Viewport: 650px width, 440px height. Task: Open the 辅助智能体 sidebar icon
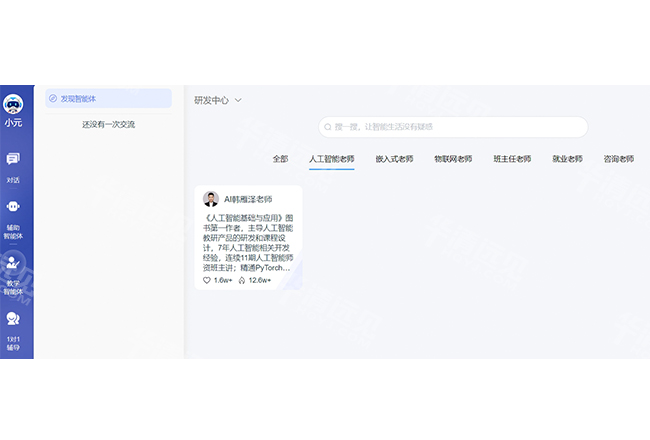click(13, 207)
